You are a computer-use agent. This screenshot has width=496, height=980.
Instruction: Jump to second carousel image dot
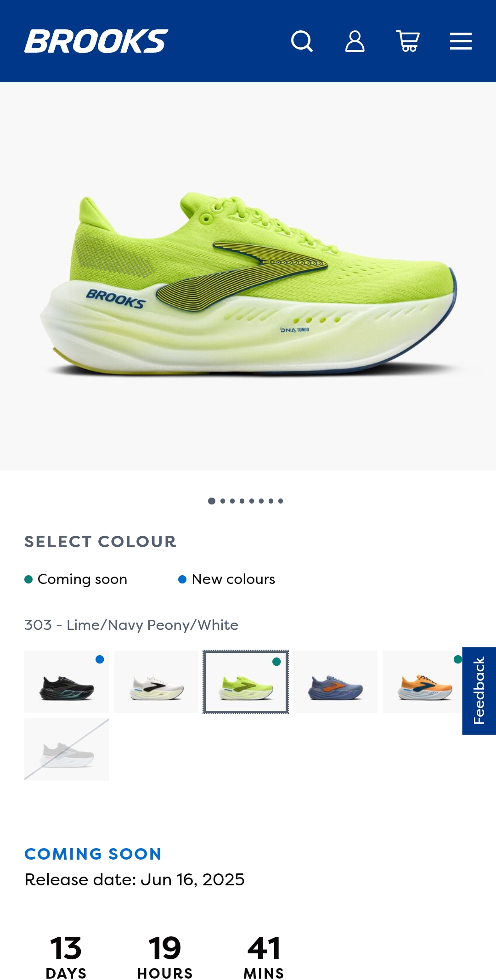click(223, 501)
